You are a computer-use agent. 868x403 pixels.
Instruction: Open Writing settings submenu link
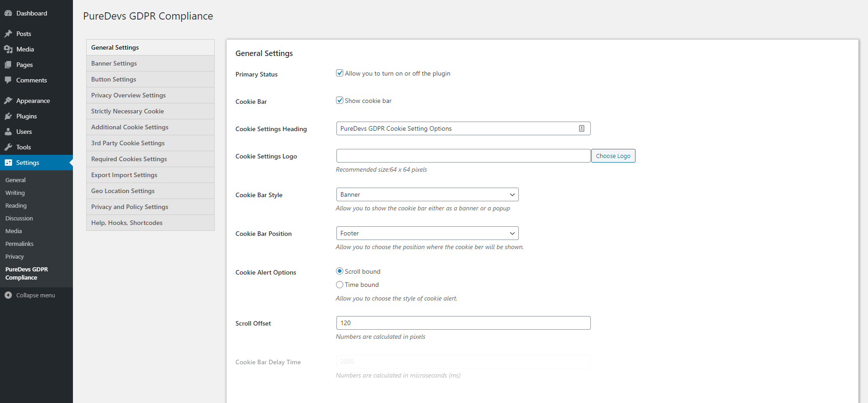click(x=15, y=193)
